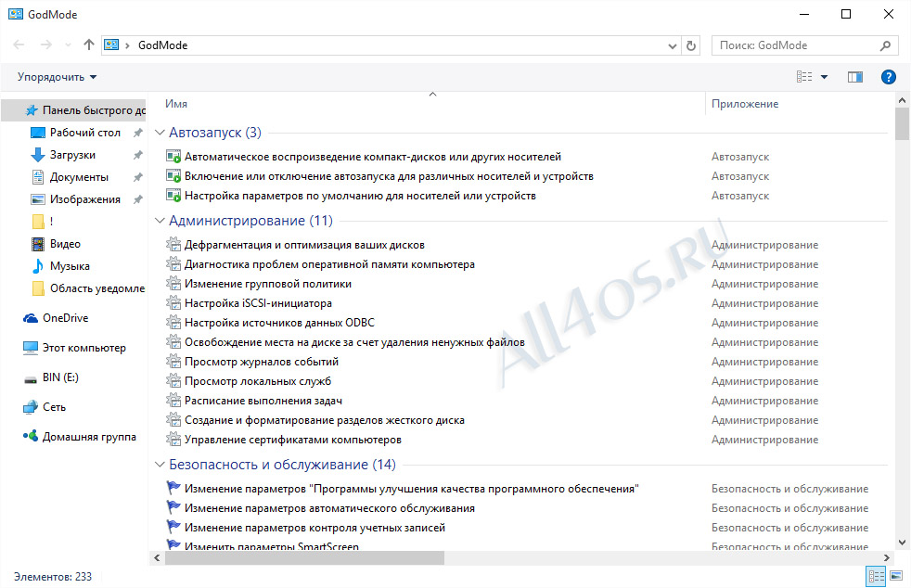Viewport: 911px width, 588px height.
Task: Click pin icon next to Документы
Action: tap(137, 176)
